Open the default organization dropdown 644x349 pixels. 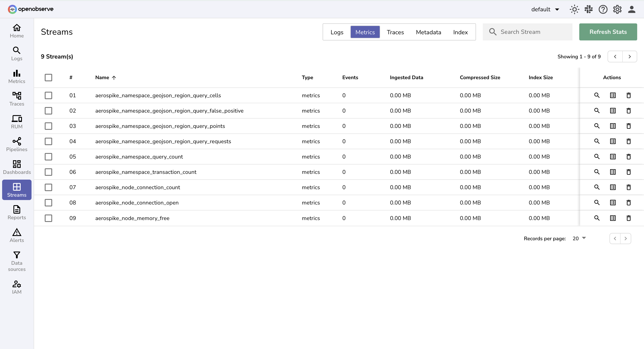point(545,9)
